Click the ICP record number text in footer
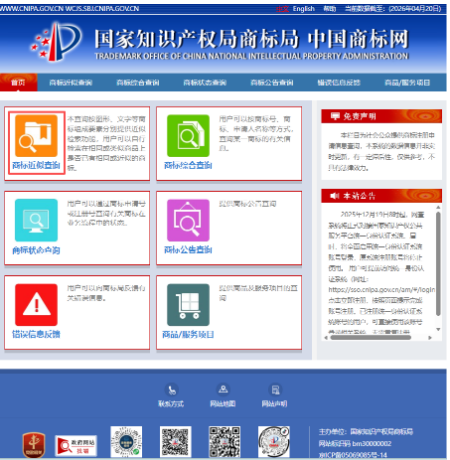 pos(353,455)
